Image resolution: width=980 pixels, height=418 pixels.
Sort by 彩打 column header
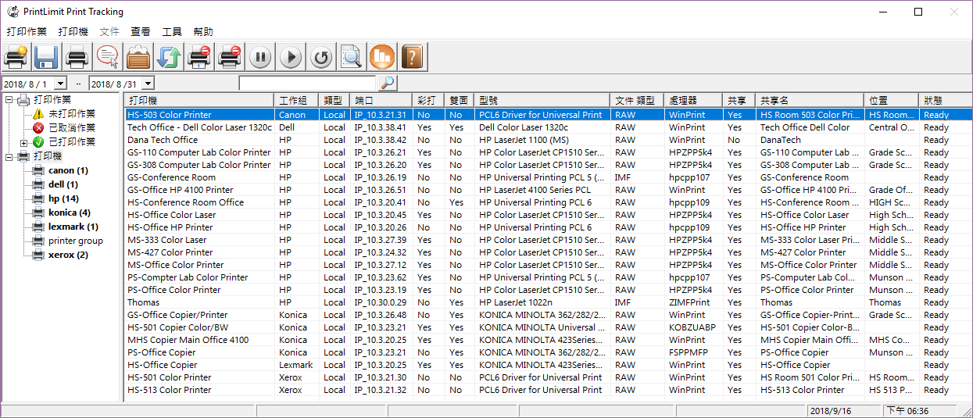click(429, 100)
